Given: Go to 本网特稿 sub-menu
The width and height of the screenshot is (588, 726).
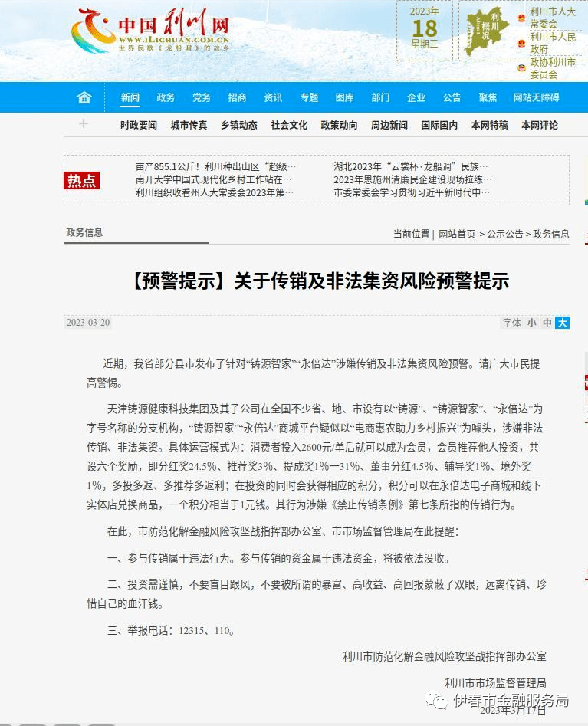Looking at the screenshot, I should 489,125.
